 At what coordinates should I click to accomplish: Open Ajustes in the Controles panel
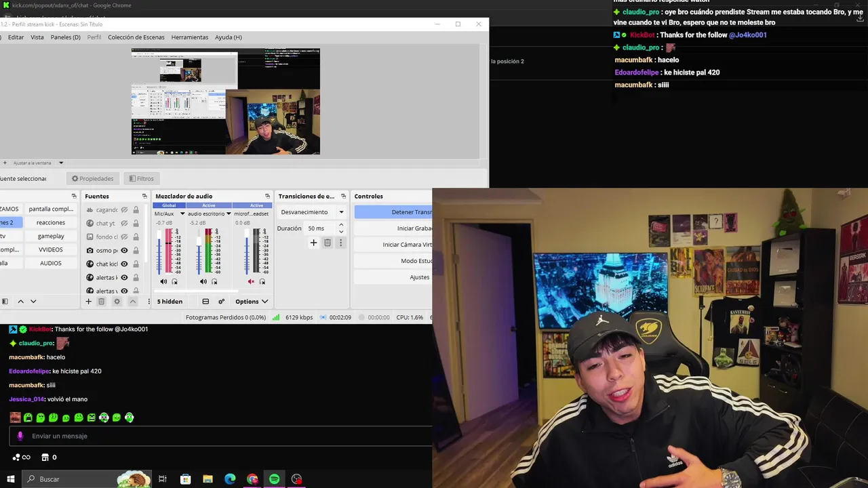(x=393, y=277)
